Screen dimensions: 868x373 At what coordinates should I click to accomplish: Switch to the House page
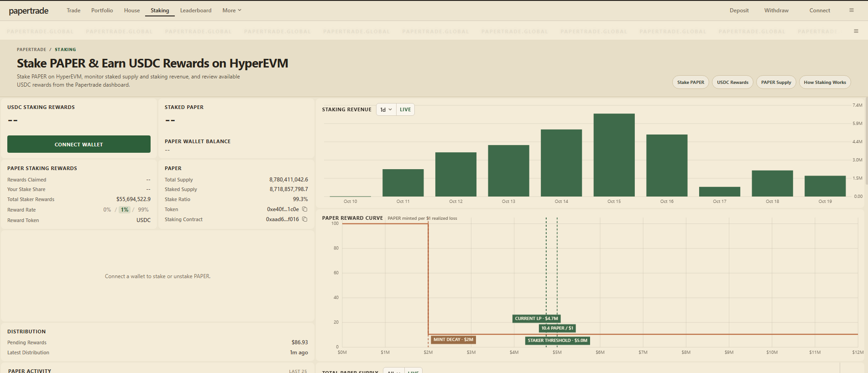click(x=132, y=10)
